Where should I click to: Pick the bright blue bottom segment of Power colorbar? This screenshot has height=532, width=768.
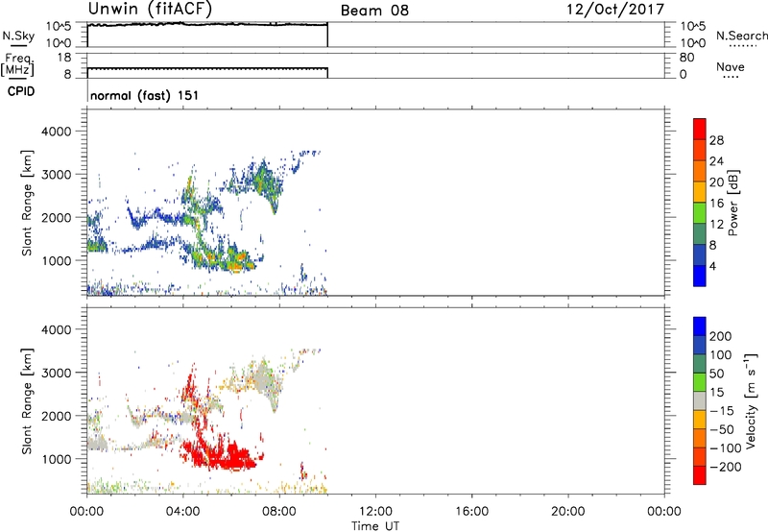coord(700,276)
